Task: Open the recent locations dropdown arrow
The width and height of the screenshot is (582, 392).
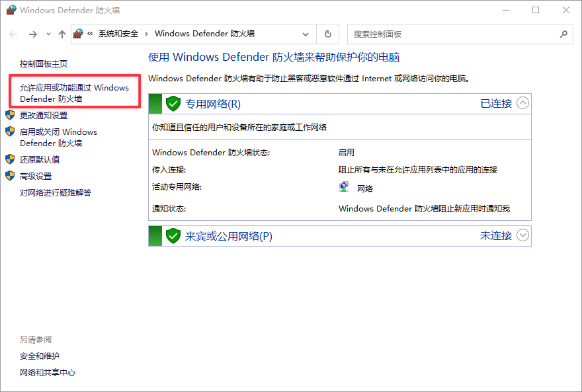Action: (48, 34)
